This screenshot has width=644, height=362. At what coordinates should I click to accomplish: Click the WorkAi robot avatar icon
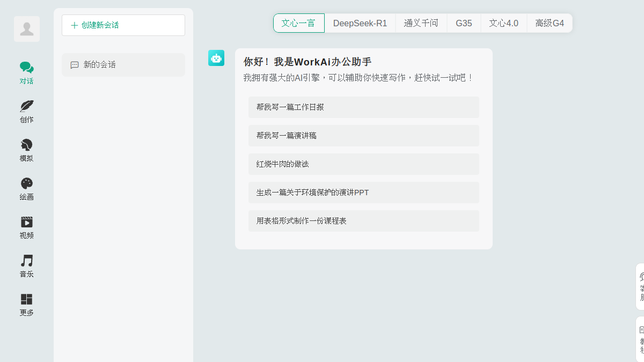(216, 58)
